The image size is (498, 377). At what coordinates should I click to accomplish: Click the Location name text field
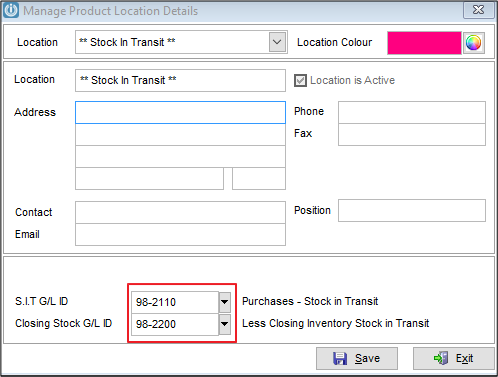(180, 80)
